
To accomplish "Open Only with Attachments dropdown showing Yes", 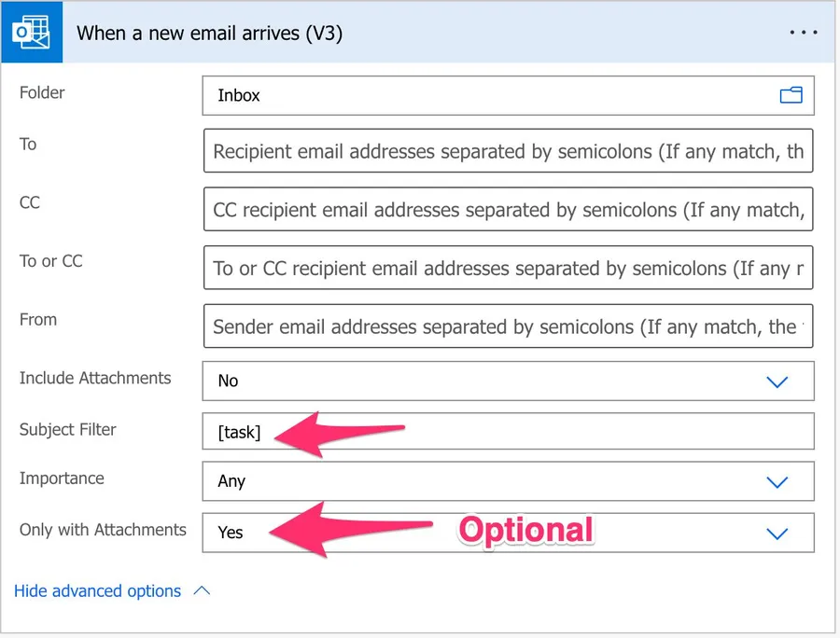I will pos(467,533).
